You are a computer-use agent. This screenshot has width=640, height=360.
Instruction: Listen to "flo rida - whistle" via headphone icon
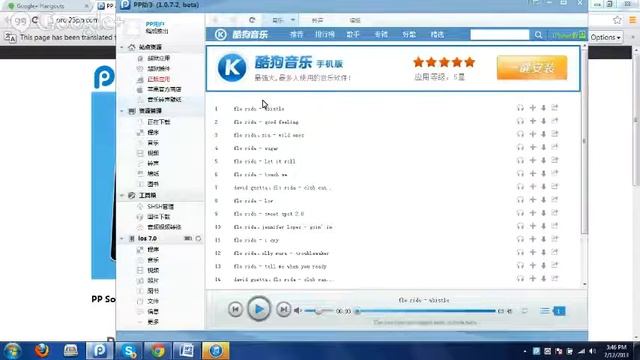(x=520, y=108)
